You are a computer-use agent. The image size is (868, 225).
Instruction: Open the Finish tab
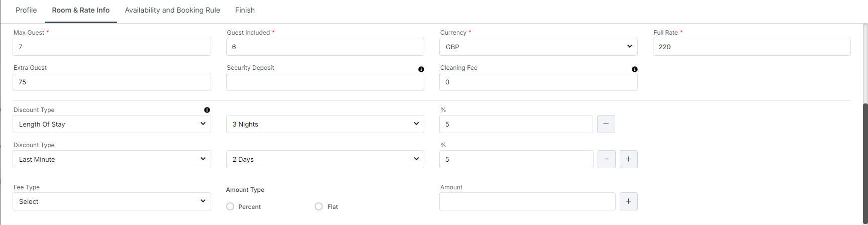click(245, 10)
